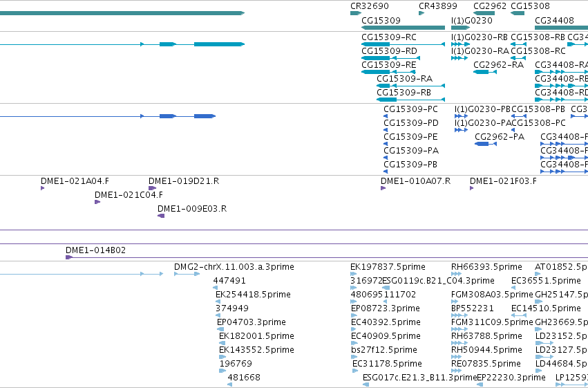Select protein CG15309-PE
Viewport: 588px width, 388px height.
pyautogui.click(x=386, y=144)
